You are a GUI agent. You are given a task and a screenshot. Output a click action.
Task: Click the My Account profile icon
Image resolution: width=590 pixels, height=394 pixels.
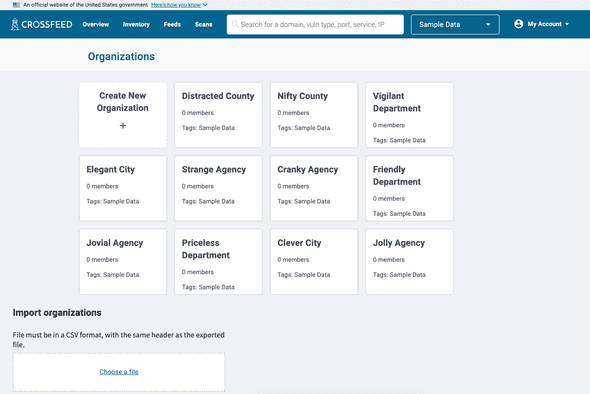[x=519, y=24]
